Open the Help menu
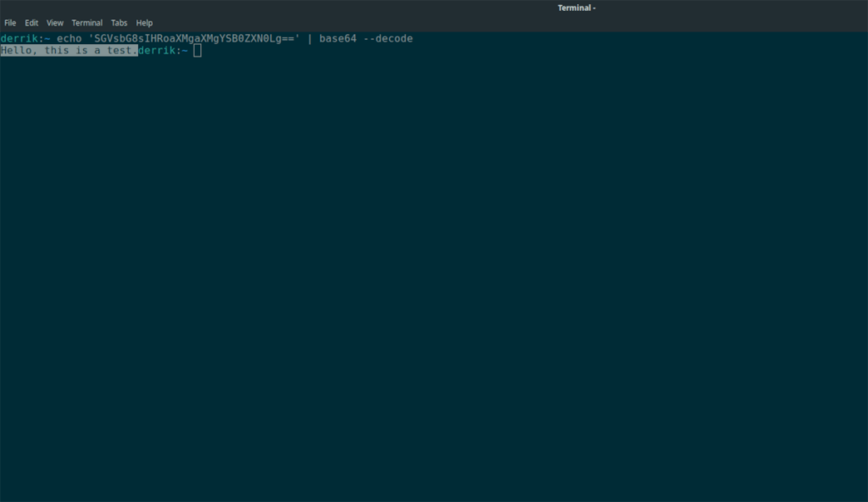This screenshot has width=868, height=502. 143,23
